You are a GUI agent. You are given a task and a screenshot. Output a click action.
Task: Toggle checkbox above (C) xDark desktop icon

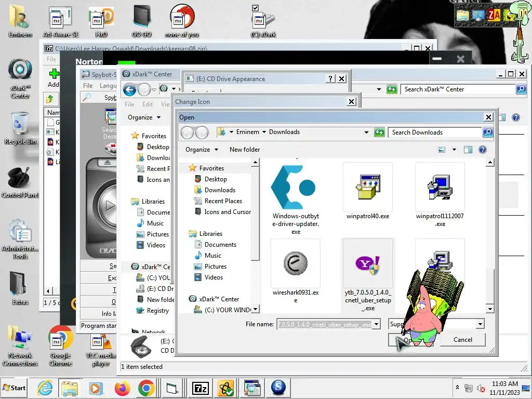tap(256, 7)
